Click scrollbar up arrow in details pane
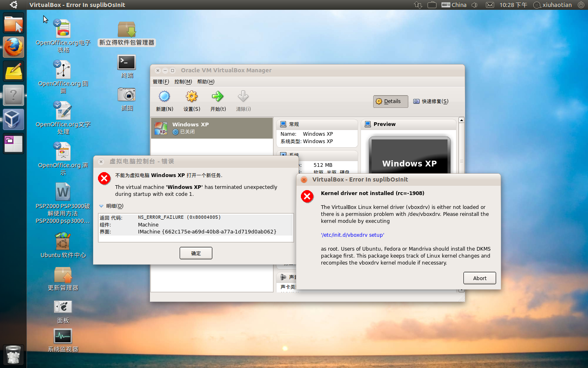The width and height of the screenshot is (588, 368). point(461,120)
